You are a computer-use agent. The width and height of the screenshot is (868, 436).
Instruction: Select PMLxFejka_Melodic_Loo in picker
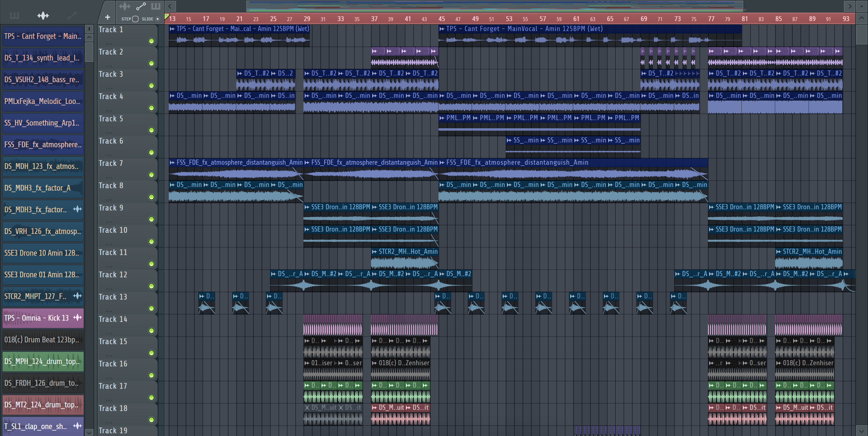(x=43, y=101)
